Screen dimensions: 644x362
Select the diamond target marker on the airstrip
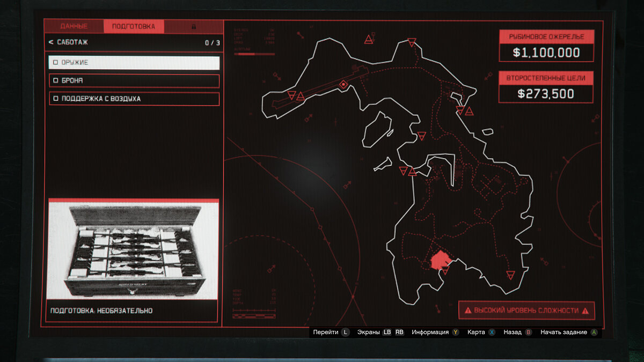(343, 84)
